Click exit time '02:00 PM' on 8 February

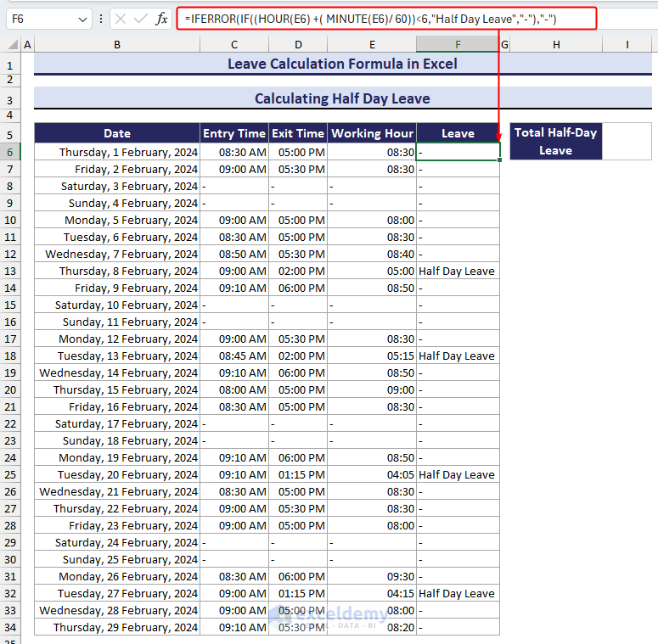(x=298, y=272)
